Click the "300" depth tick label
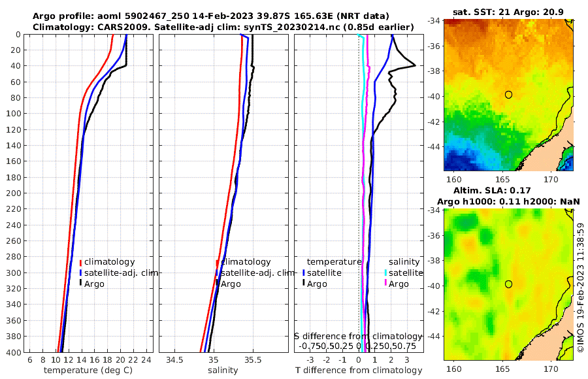Image resolution: width=588 pixels, height=379 pixels. (13, 272)
